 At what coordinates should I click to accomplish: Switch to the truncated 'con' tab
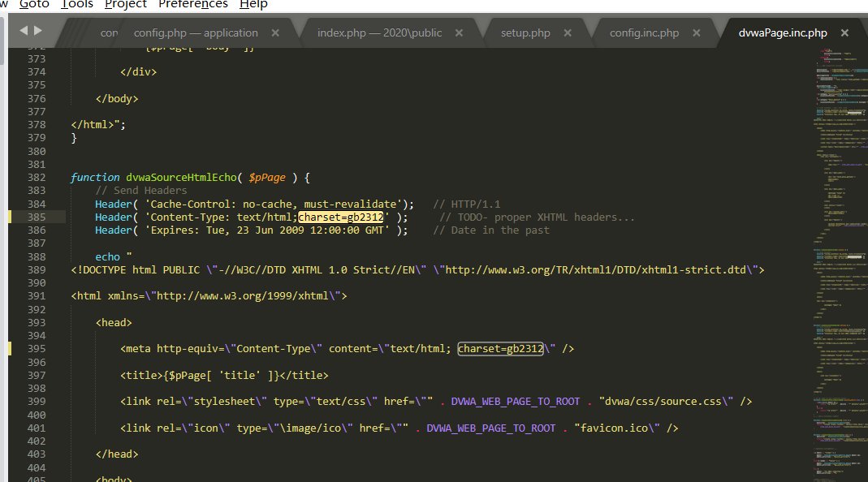109,33
